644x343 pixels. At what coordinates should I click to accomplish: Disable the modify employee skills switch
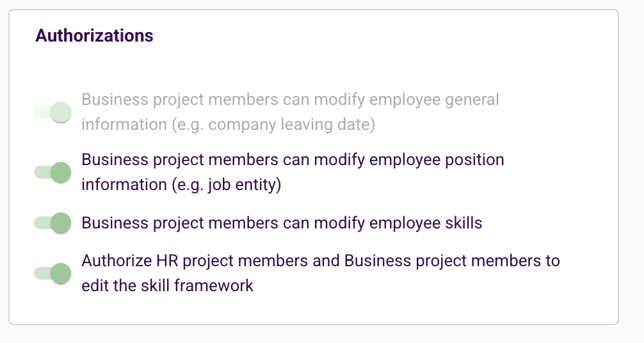pyautogui.click(x=52, y=223)
